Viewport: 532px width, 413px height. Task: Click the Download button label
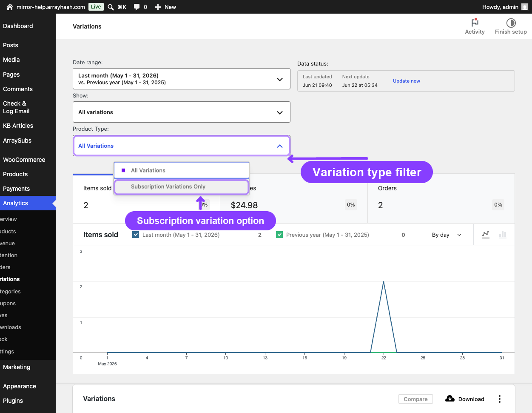[x=471, y=399]
